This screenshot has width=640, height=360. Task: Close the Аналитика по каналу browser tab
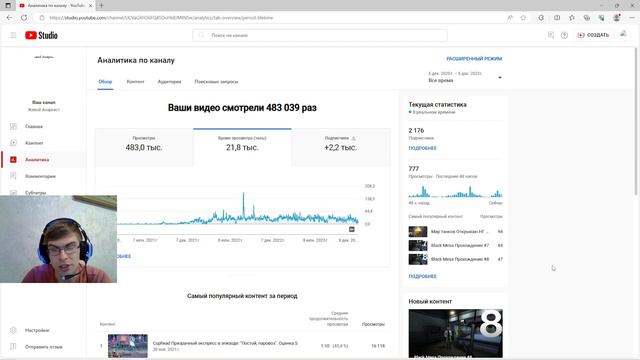coord(90,6)
